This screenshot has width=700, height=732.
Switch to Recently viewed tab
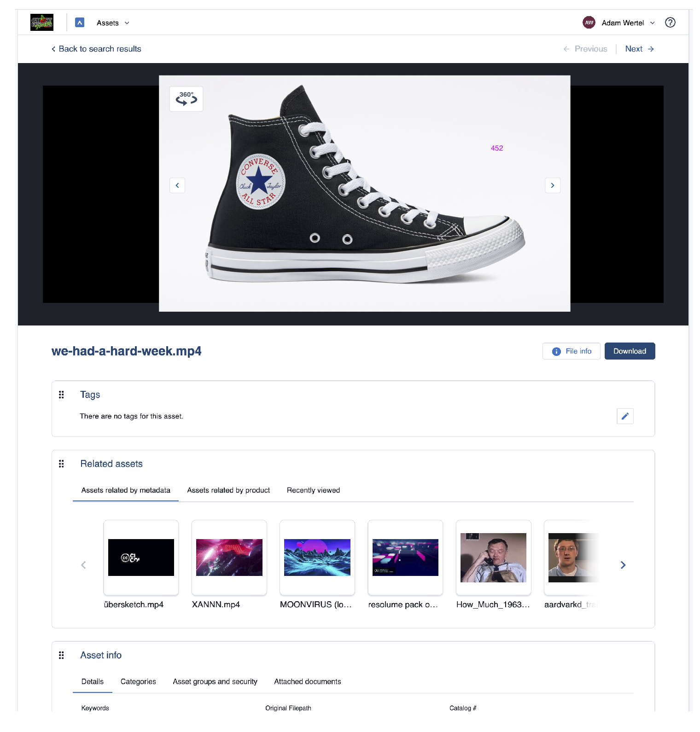tap(313, 490)
